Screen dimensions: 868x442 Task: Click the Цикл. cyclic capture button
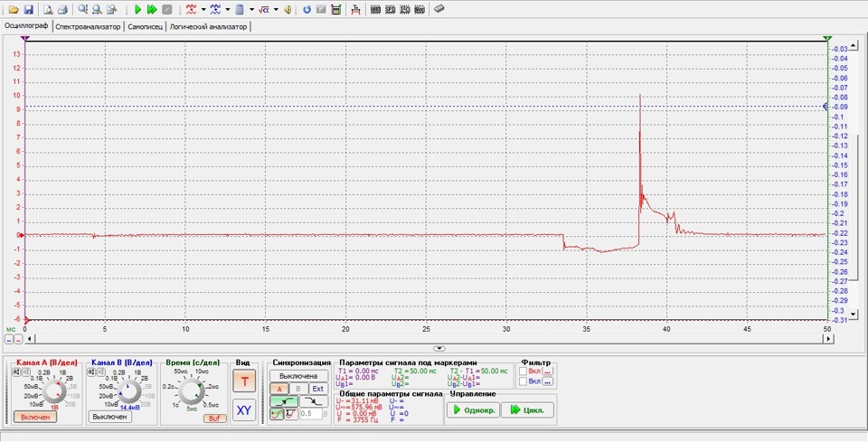527,410
